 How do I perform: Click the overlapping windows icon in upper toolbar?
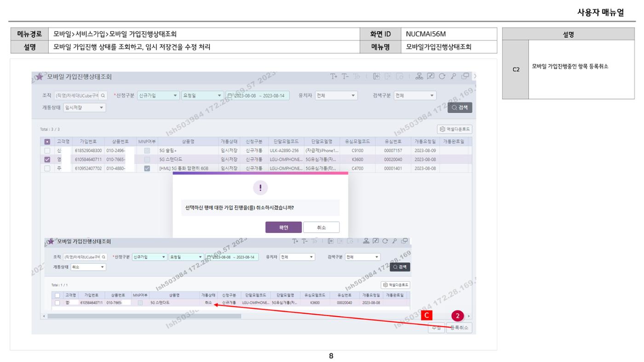click(x=465, y=76)
